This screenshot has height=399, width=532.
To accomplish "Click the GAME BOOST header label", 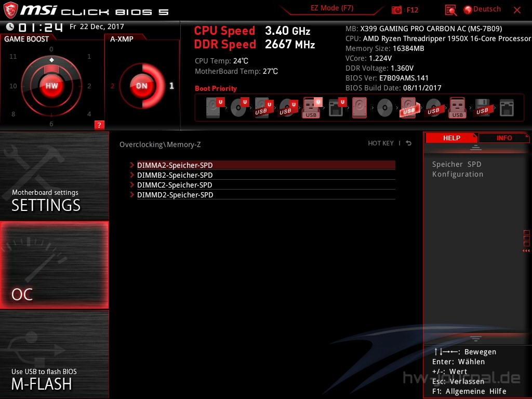I will point(26,39).
